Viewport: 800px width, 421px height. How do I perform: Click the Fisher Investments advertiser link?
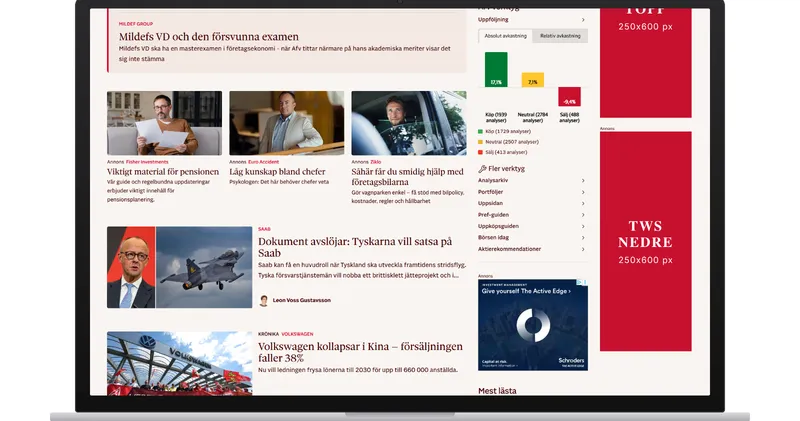[147, 162]
